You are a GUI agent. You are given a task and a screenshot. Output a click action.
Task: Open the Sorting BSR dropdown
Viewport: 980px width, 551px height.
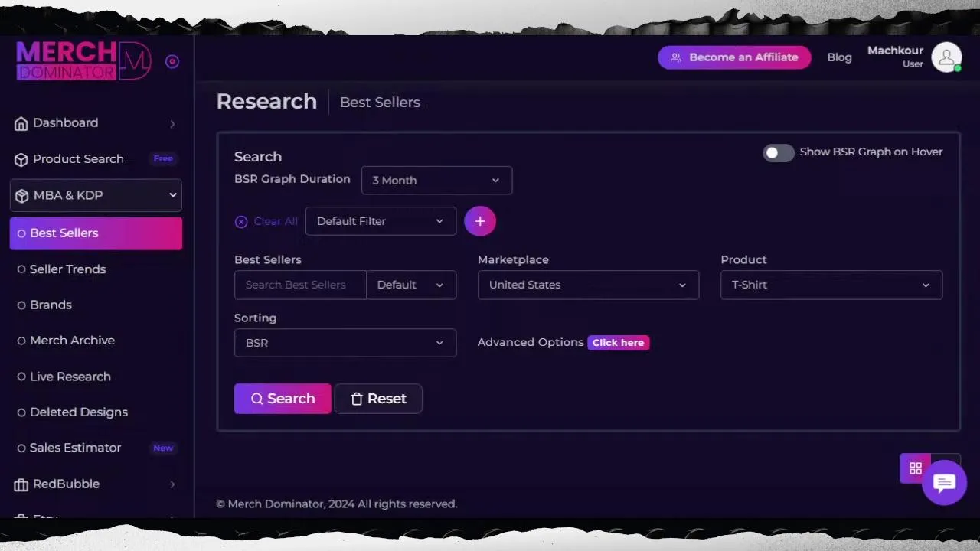tap(345, 343)
